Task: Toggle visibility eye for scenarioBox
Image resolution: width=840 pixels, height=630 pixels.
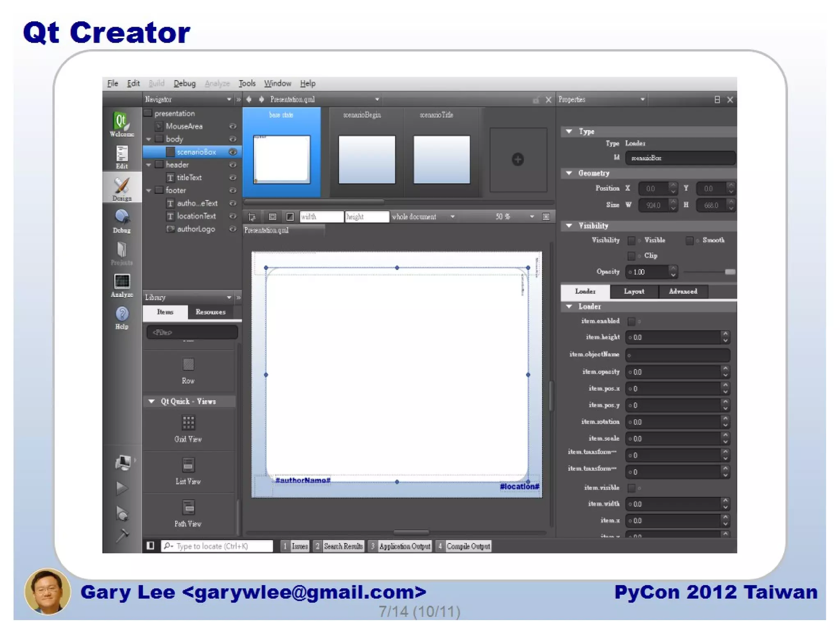Action: tap(233, 152)
